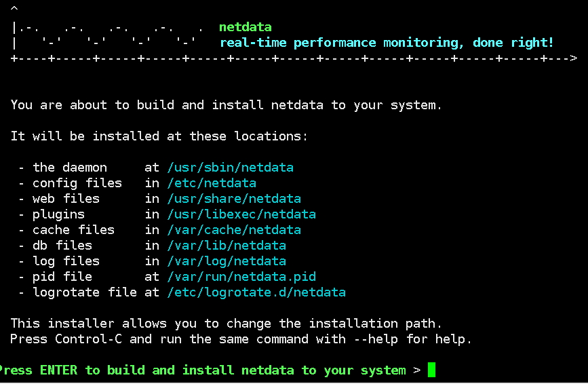Click the green netdata title text
This screenshot has height=384, width=588.
[x=246, y=27]
